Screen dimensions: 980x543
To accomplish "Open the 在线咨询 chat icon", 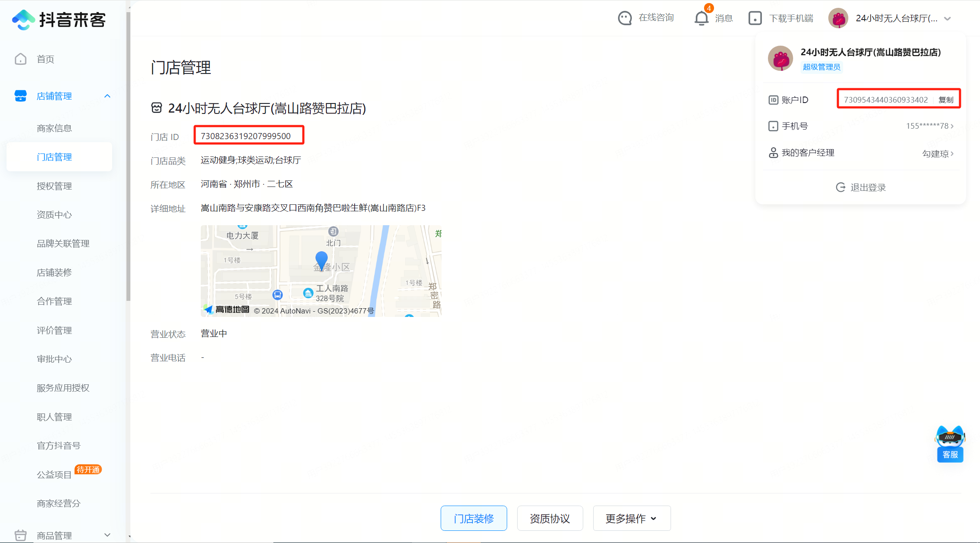I will pyautogui.click(x=625, y=18).
